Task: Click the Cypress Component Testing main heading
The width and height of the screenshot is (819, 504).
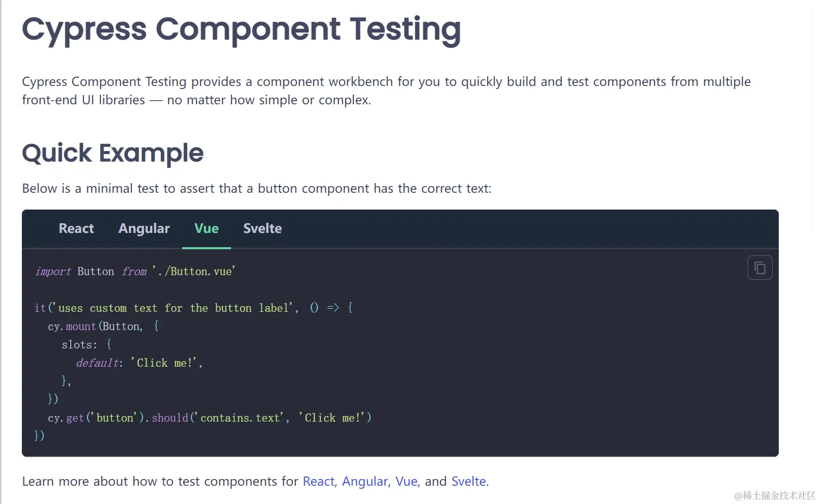Action: [241, 29]
